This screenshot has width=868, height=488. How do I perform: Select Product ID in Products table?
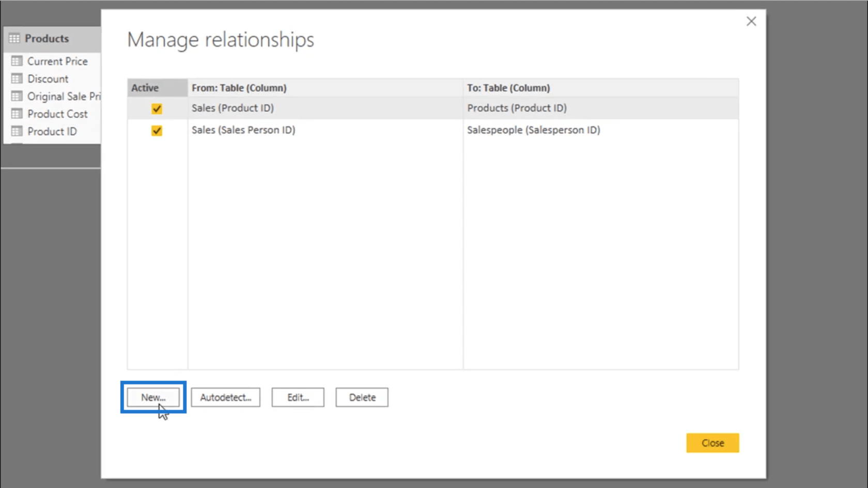click(52, 131)
